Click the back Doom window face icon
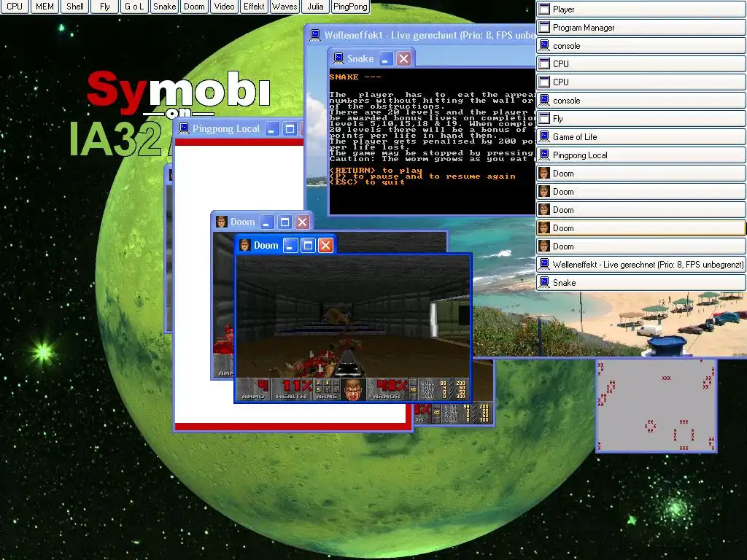Image resolution: width=747 pixels, height=560 pixels. point(222,222)
